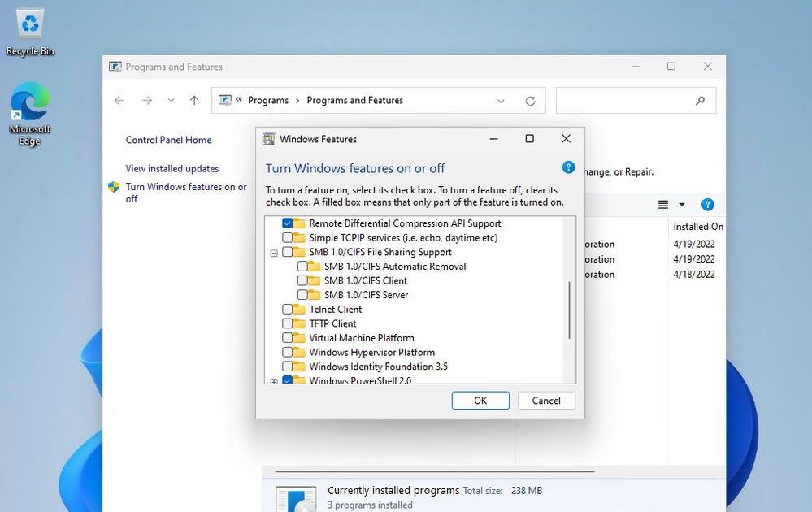This screenshot has height=512, width=812.
Task: Click the chevron after Programs breadcrumb
Action: pyautogui.click(x=297, y=101)
